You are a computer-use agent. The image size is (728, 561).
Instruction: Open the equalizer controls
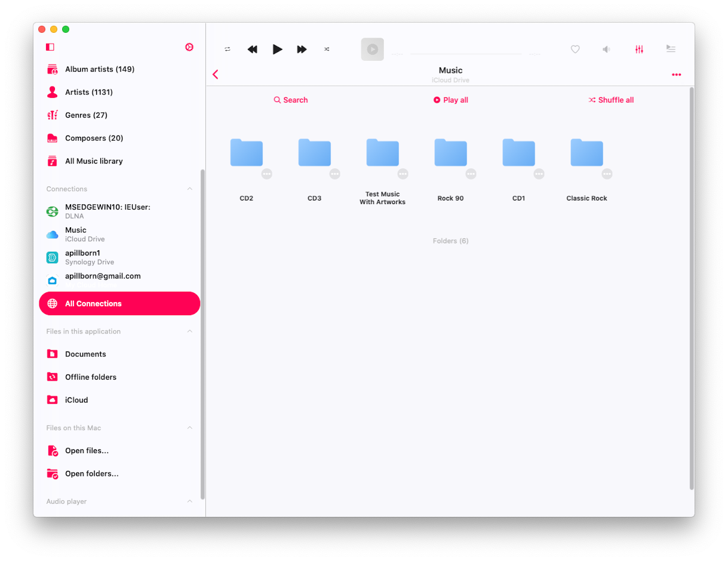(639, 50)
